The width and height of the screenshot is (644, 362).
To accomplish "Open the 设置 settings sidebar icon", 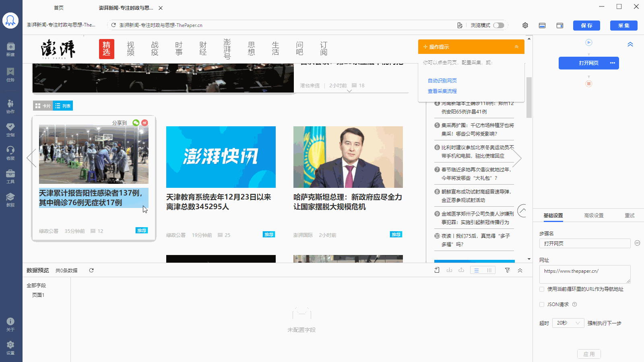I will point(10,348).
